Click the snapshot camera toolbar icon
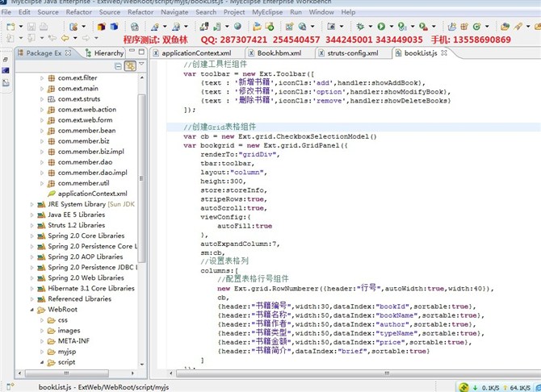 click(x=331, y=27)
